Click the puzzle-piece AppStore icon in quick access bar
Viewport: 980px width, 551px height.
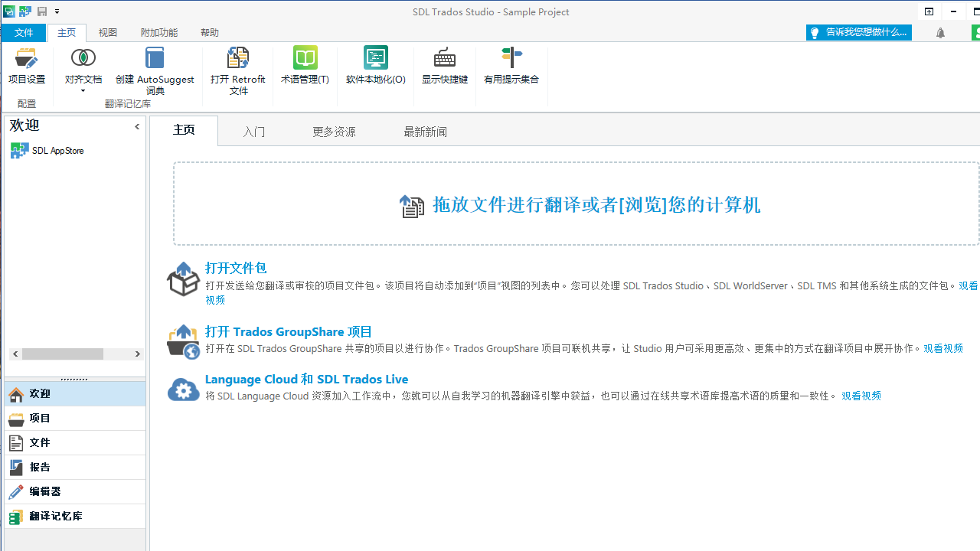(x=25, y=11)
